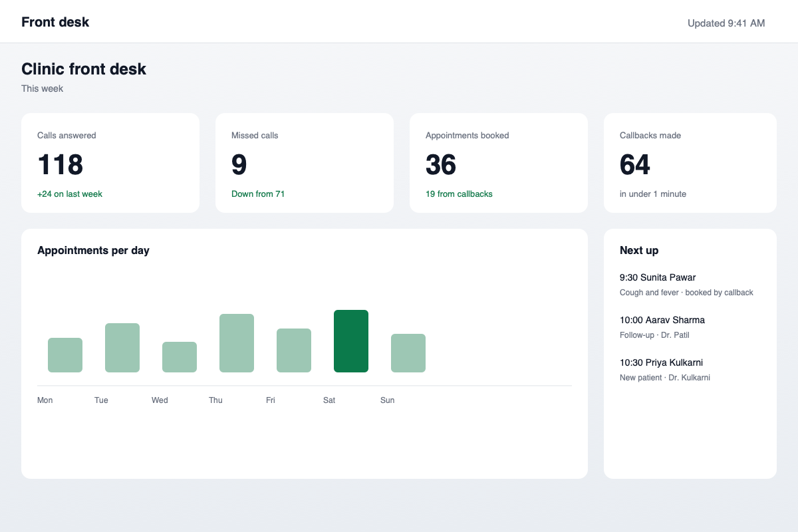Click the +24 on last week note
The width and height of the screenshot is (798, 532).
[x=70, y=194]
